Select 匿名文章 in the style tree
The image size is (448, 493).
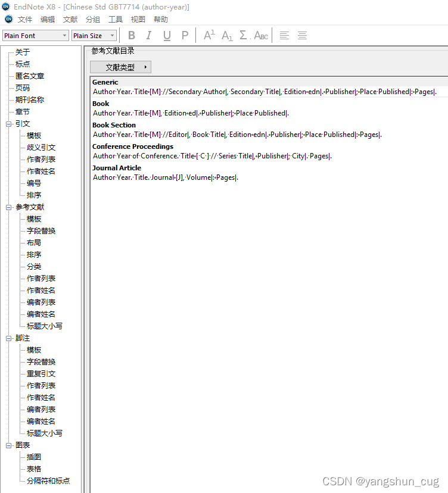pyautogui.click(x=30, y=76)
